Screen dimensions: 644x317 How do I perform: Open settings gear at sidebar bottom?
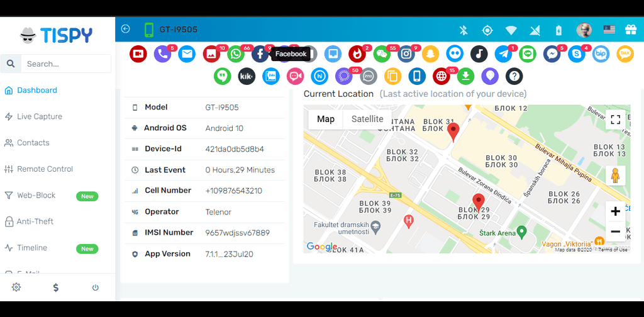[16, 287]
